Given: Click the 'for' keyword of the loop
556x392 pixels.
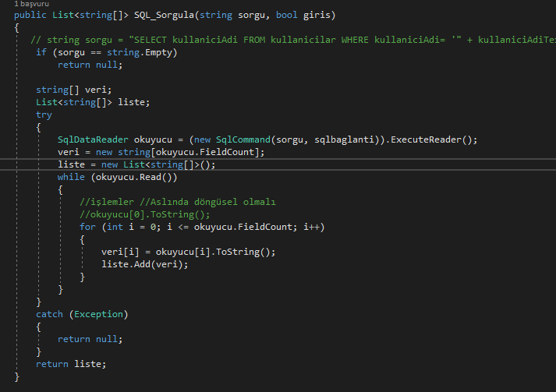Looking at the screenshot, I should [x=87, y=227].
